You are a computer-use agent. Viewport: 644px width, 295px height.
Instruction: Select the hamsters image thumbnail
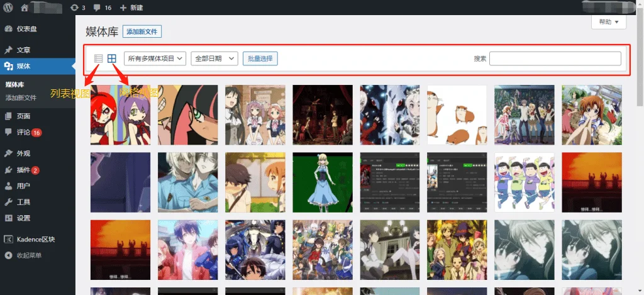457,115
